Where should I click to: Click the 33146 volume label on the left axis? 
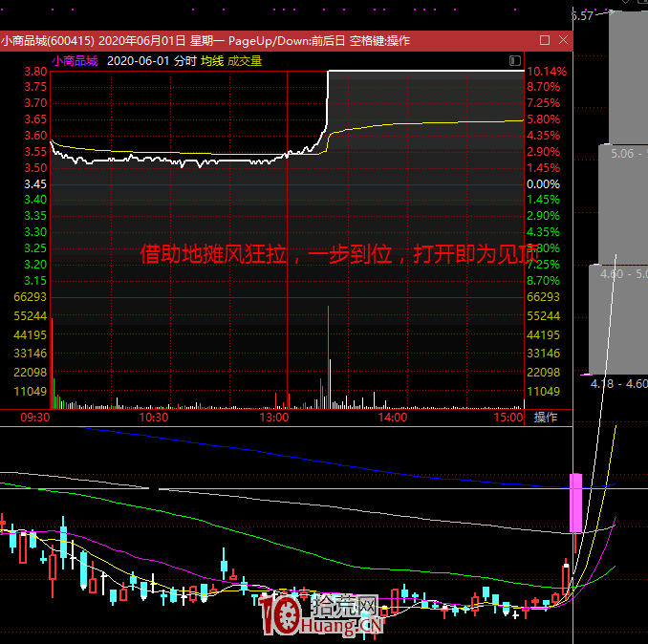pyautogui.click(x=31, y=354)
